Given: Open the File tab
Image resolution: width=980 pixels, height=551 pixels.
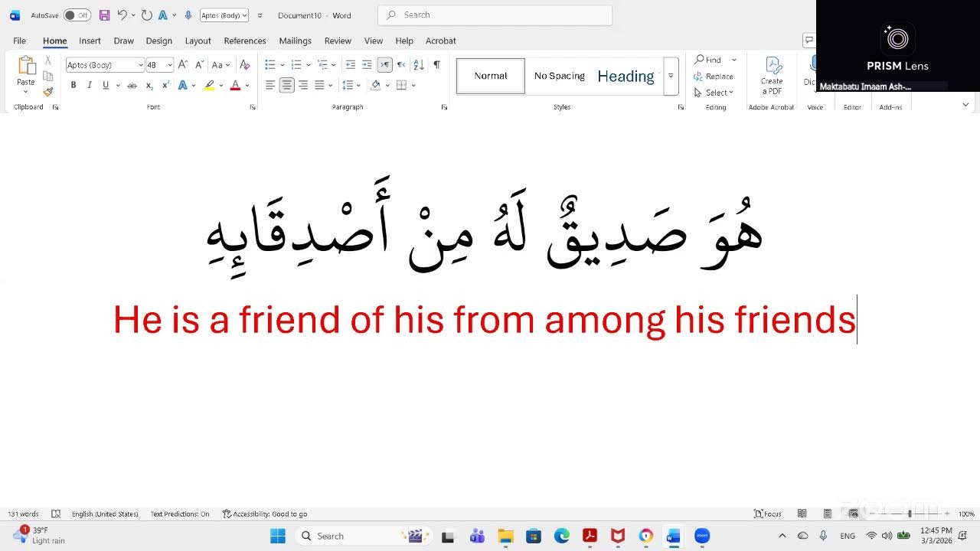Looking at the screenshot, I should click(x=19, y=41).
